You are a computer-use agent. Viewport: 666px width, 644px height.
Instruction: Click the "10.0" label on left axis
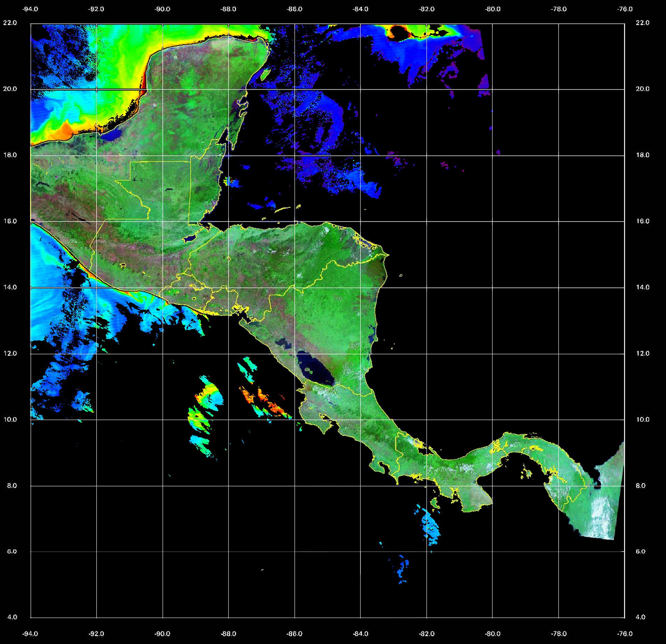pos(10,420)
